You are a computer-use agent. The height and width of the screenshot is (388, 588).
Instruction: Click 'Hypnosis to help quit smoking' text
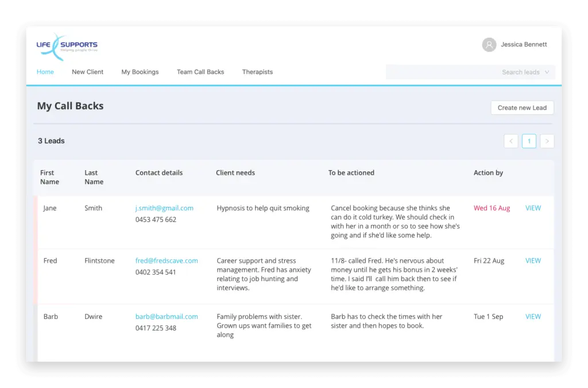coord(263,208)
